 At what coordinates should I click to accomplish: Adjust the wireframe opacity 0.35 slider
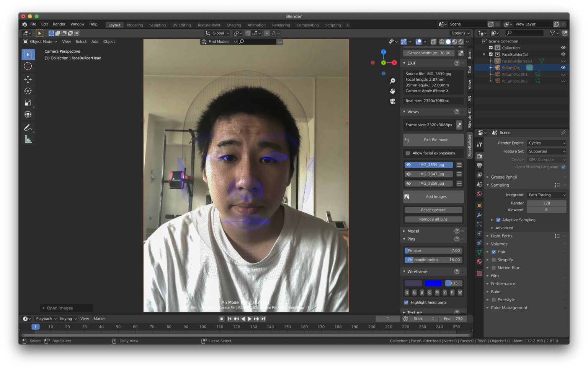click(454, 283)
